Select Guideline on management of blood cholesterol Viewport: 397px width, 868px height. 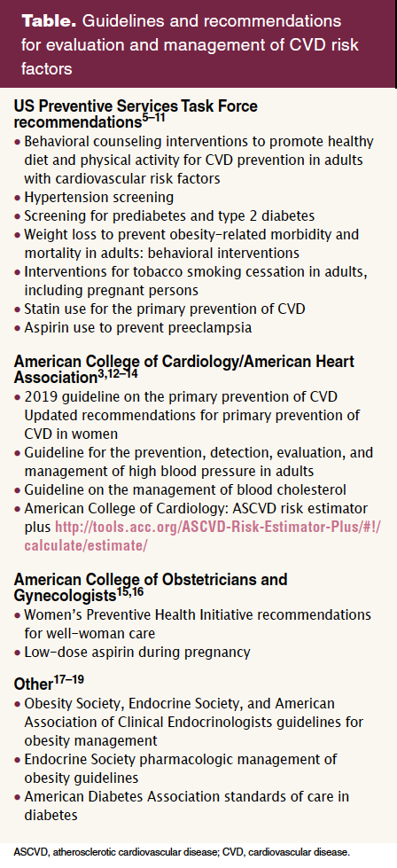pyautogui.click(x=185, y=489)
